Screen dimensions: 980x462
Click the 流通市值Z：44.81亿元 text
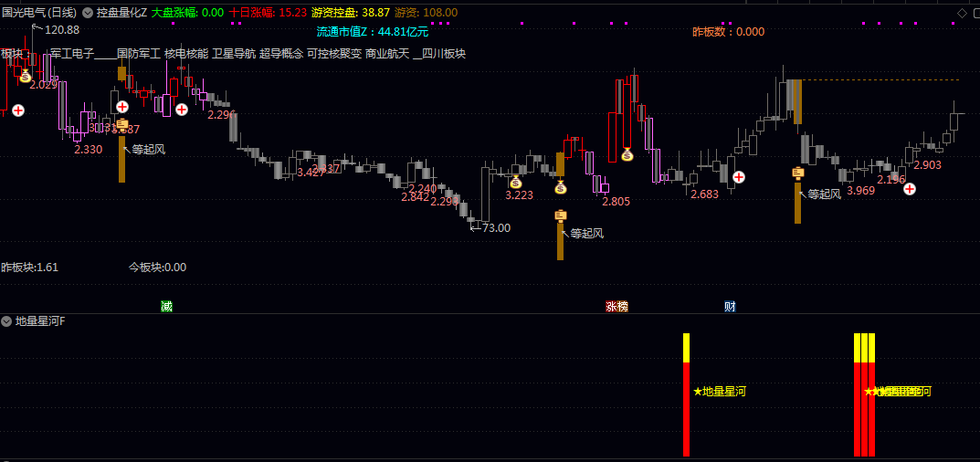click(373, 32)
